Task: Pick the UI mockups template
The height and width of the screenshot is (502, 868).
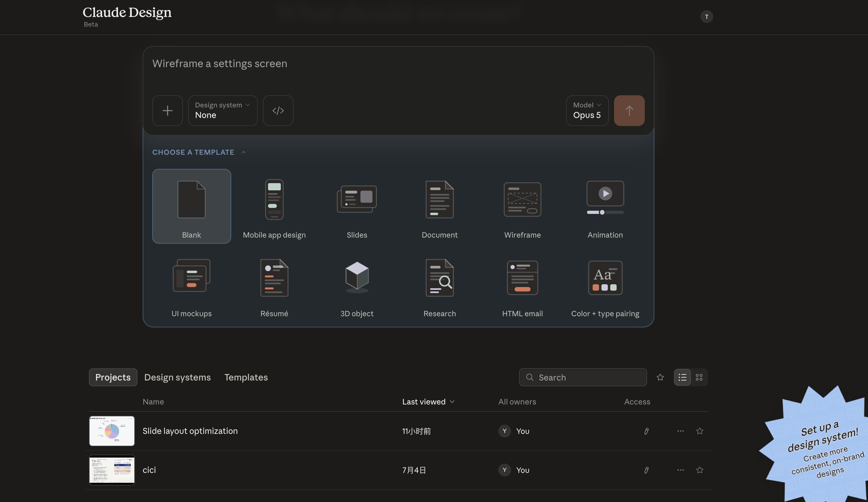Action: click(192, 285)
